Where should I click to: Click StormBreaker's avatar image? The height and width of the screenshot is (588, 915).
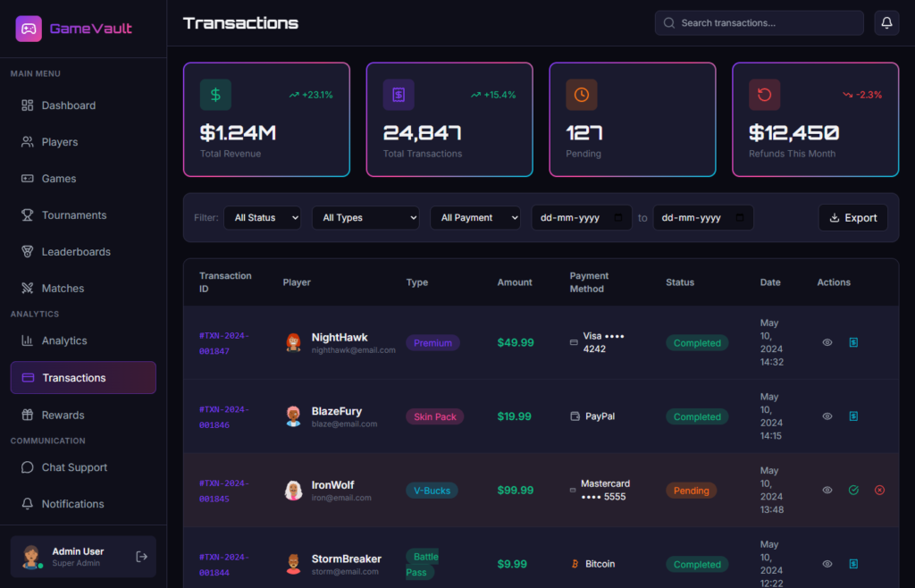click(x=293, y=564)
